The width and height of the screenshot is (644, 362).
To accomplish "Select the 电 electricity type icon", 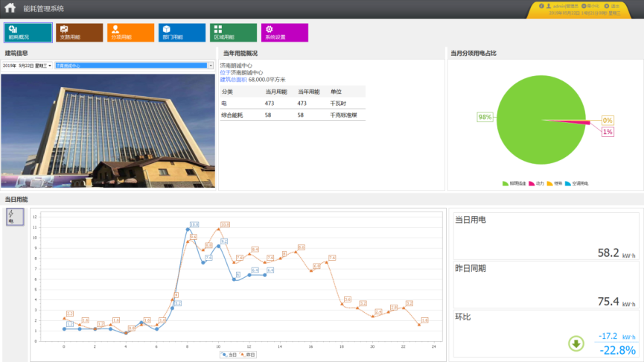I will click(x=14, y=217).
